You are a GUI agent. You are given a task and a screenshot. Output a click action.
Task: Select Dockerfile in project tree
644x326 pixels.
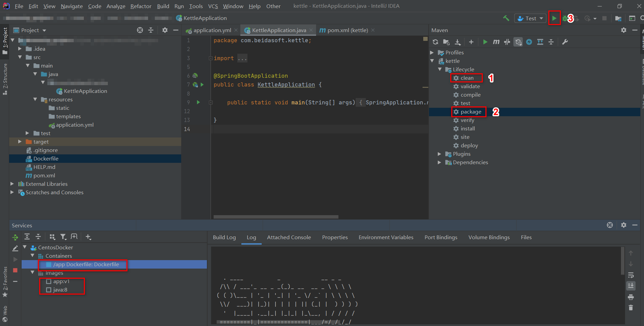click(x=46, y=159)
